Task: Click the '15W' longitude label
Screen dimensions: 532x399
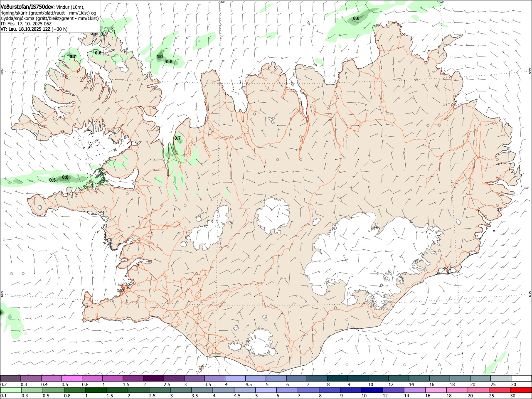Action: coord(440,2)
